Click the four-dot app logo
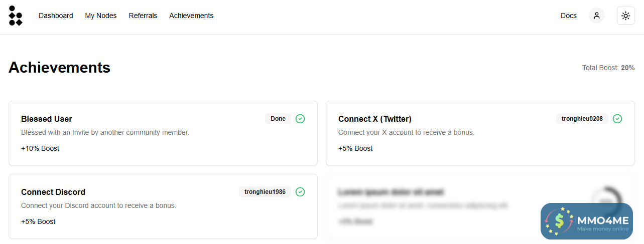 coord(16,16)
